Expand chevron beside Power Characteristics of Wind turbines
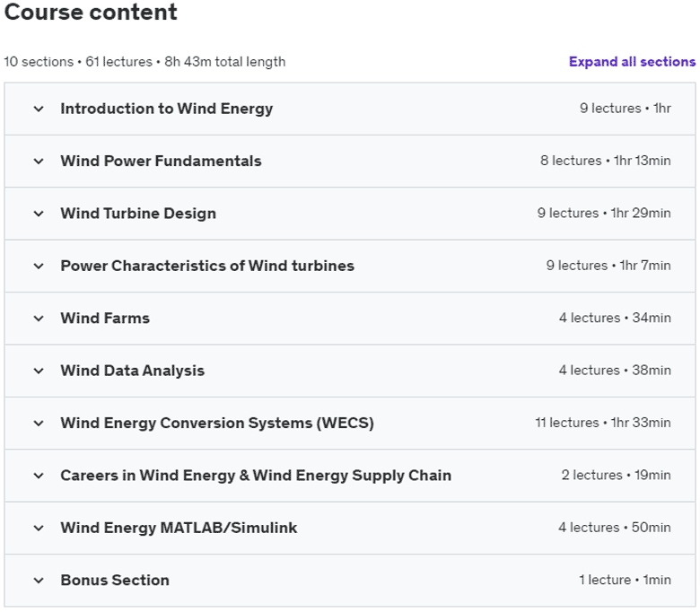This screenshot has height=612, width=700. 39,266
